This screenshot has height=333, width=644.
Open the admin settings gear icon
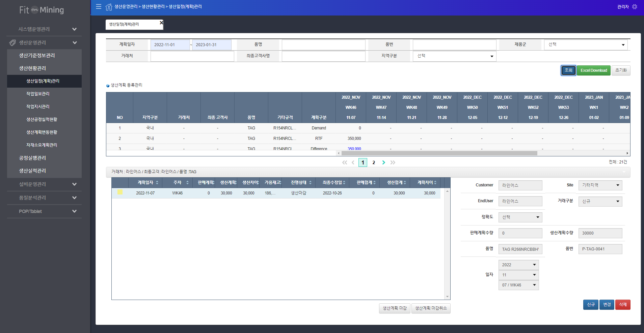coord(635,7)
